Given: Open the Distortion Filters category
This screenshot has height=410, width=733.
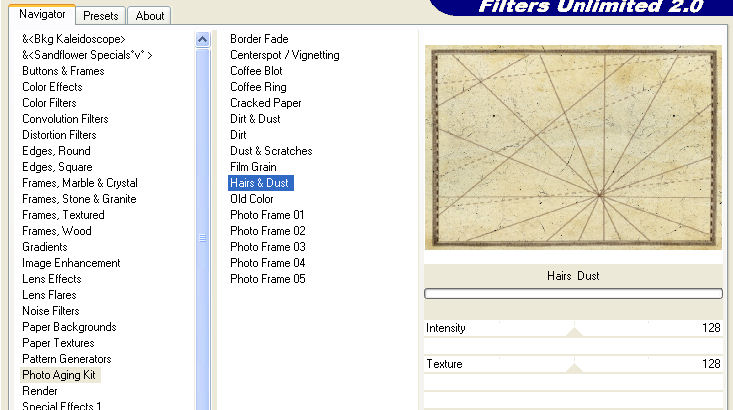Looking at the screenshot, I should click(59, 135).
